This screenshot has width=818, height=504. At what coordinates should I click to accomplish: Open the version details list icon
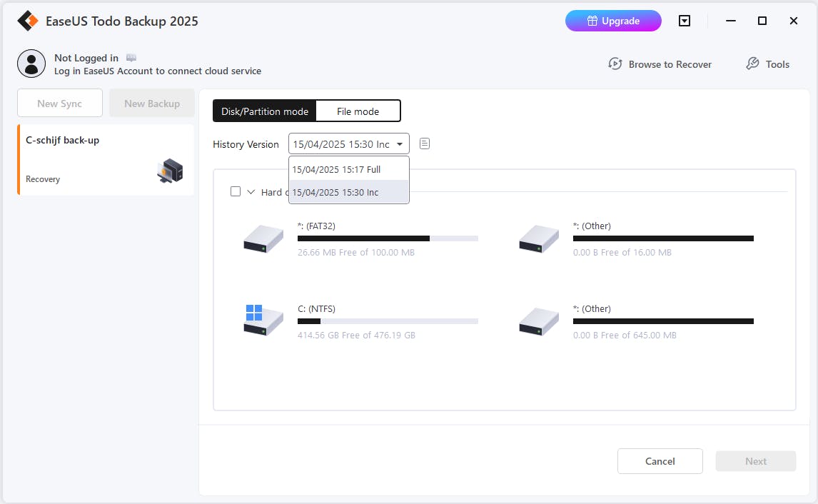click(x=425, y=143)
